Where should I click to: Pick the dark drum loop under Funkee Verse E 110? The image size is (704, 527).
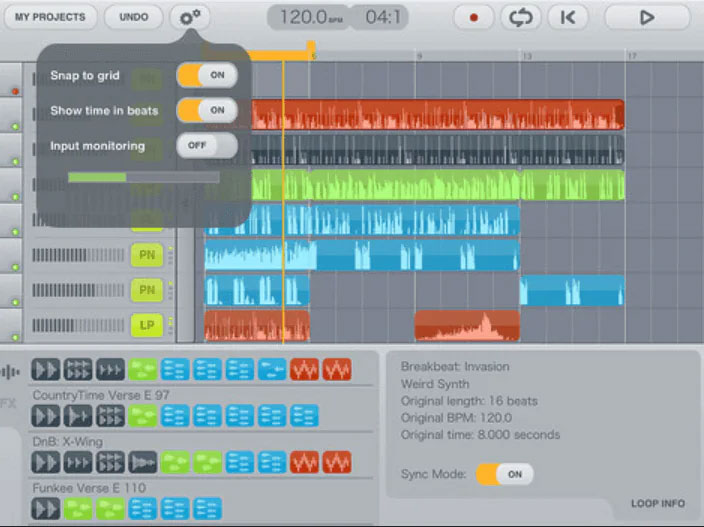(45, 509)
